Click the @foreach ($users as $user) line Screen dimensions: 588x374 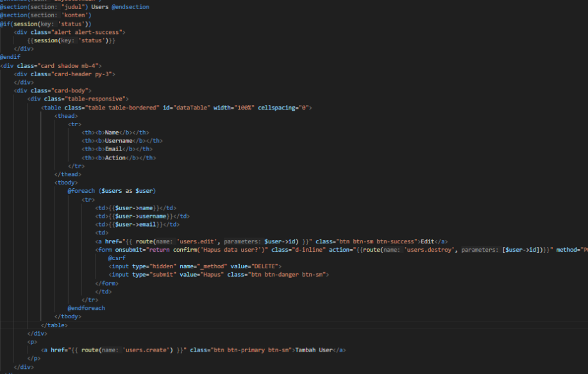(112, 191)
